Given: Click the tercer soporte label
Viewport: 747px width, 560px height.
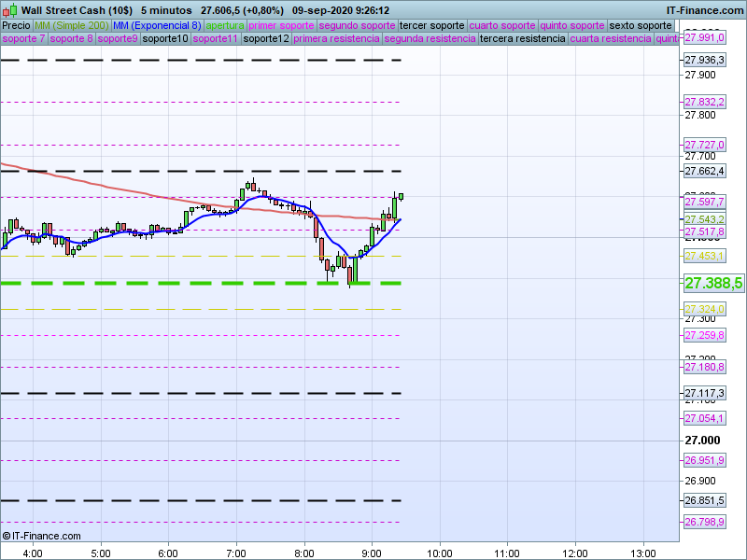Looking at the screenshot, I should pos(431,26).
